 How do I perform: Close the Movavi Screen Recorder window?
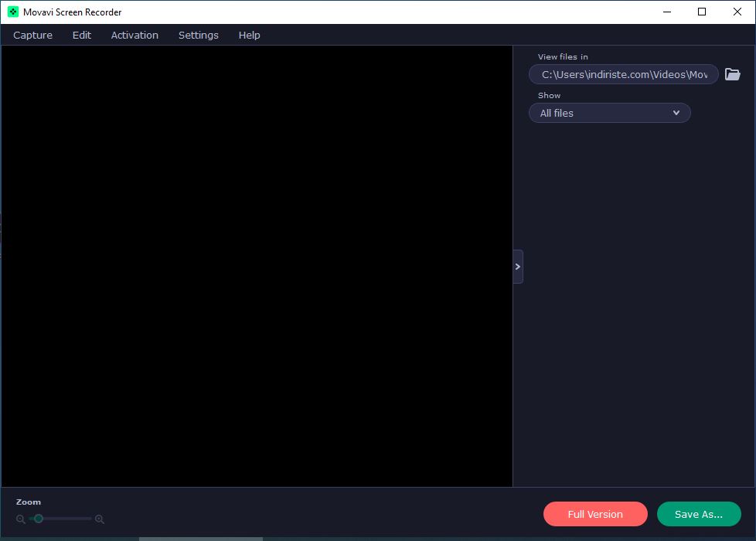737,12
